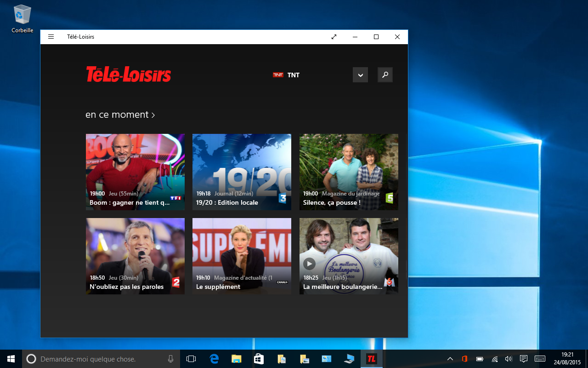Open the Le supplément thumbnail
Image resolution: width=588 pixels, height=368 pixels.
(242, 256)
